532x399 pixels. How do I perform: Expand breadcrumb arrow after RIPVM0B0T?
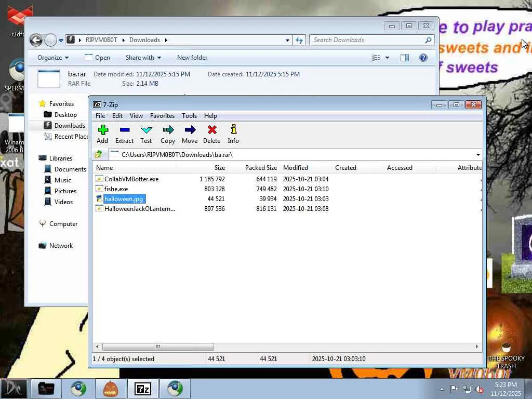pos(124,40)
